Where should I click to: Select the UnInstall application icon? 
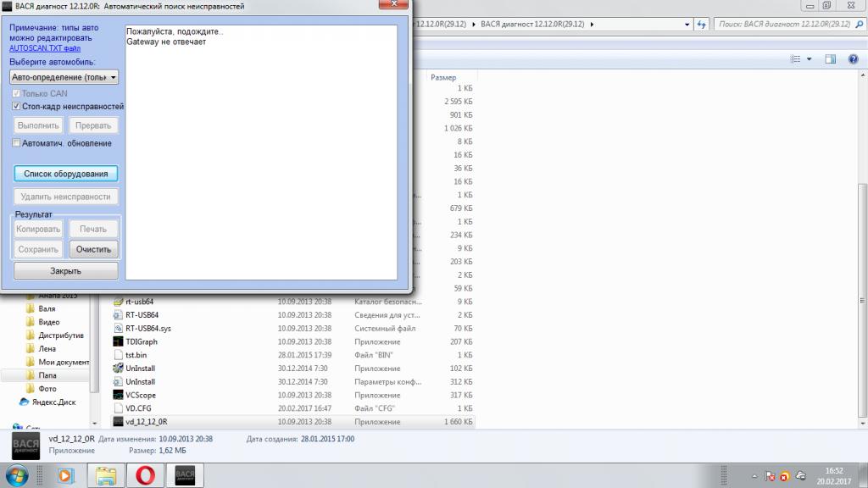coord(118,368)
